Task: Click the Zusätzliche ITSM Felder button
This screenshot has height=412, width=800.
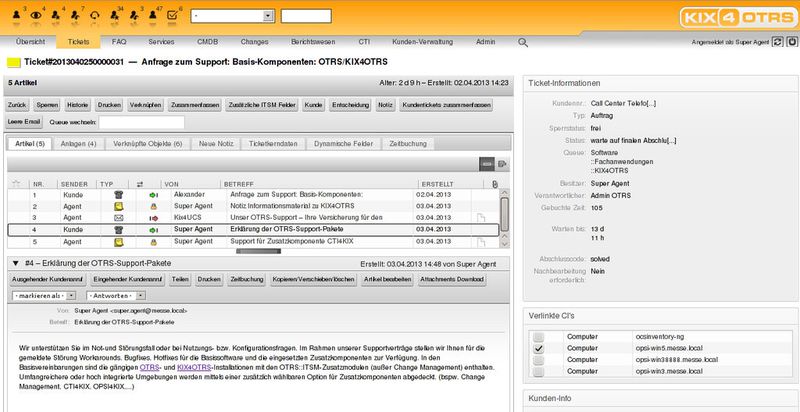Action: coord(263,105)
